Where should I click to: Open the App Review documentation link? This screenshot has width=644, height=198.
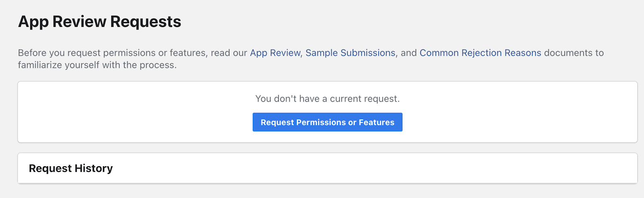click(275, 53)
